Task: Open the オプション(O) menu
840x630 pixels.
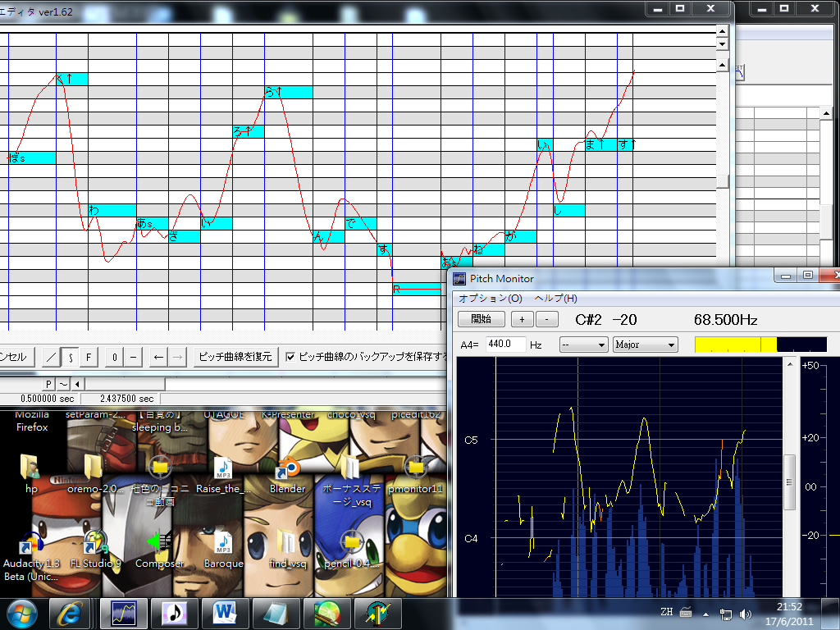Action: coord(491,299)
